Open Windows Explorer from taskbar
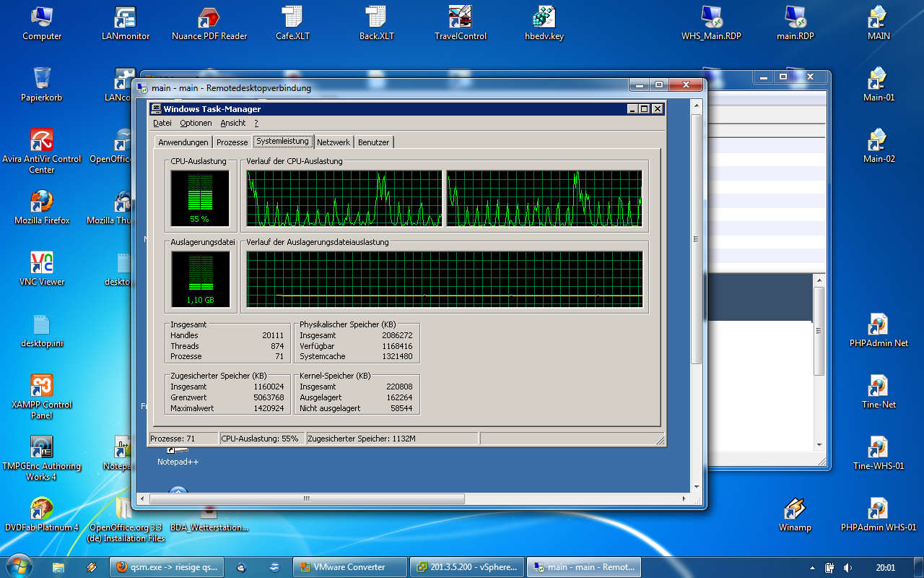Viewport: 924px width, 578px height. point(59,567)
